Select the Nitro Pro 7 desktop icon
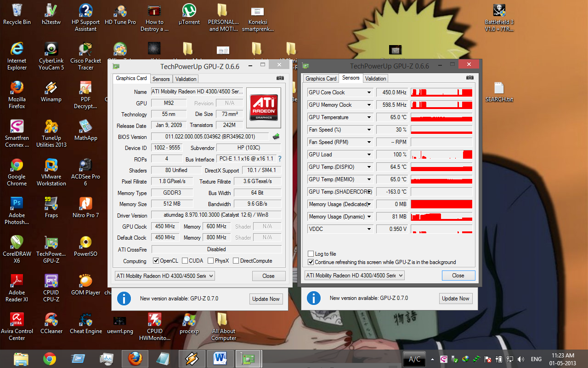 coord(86,208)
